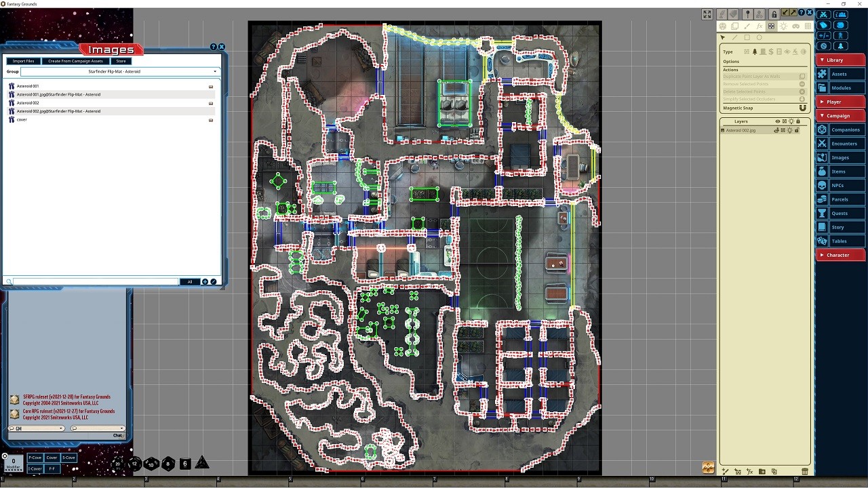Collapse the Library sidebar section
The image size is (868, 488).
[x=840, y=60]
